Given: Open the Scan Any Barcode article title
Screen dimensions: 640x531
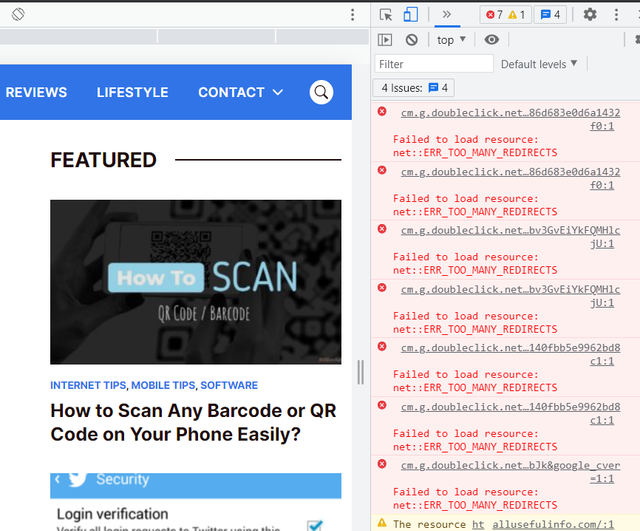Looking at the screenshot, I should (193, 422).
